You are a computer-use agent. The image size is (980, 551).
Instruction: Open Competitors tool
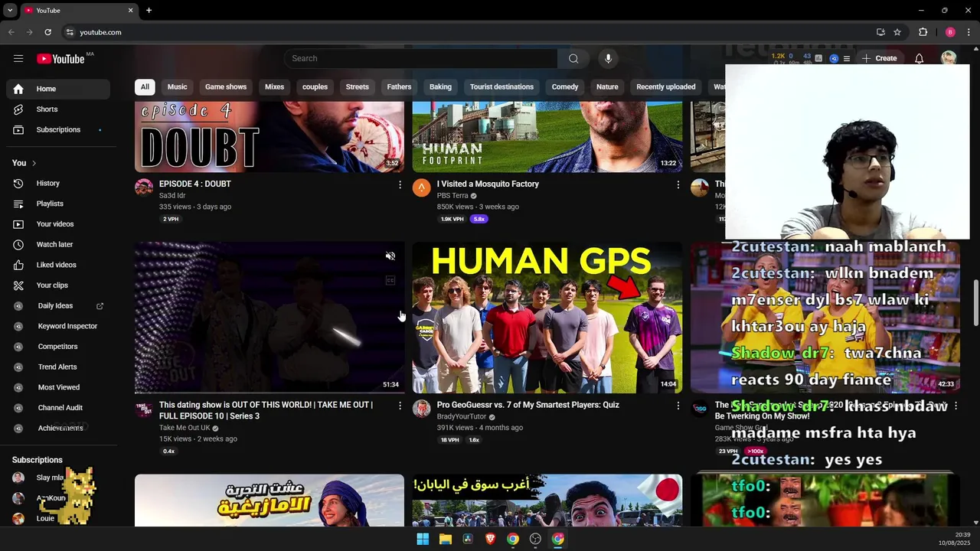(x=58, y=347)
